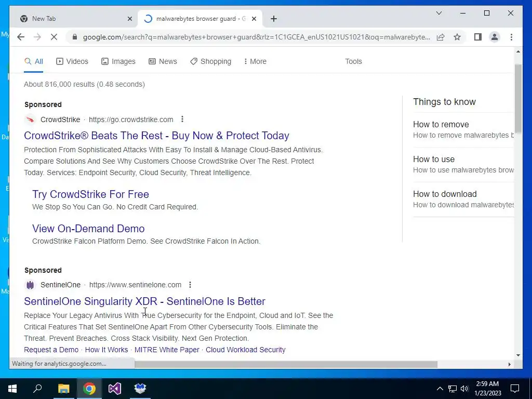Open network status tray icon
The height and width of the screenshot is (399, 532).
tap(453, 389)
